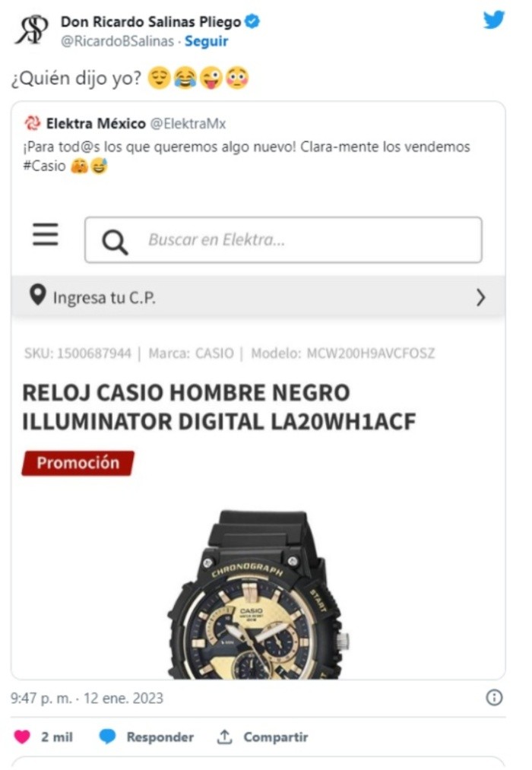532x770 pixels.
Task: Open the Elektra hamburger menu
Action: tap(46, 234)
